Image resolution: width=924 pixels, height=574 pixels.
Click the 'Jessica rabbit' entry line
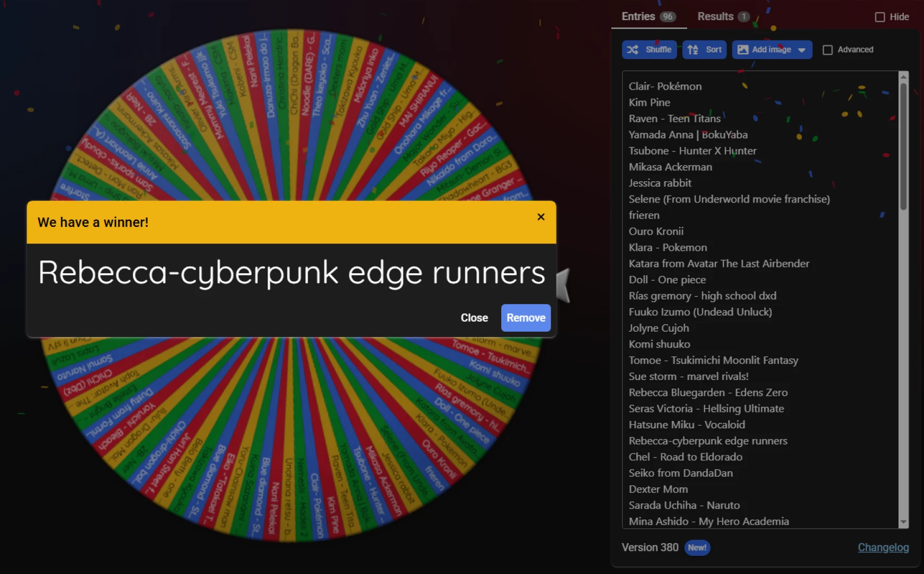coord(660,183)
